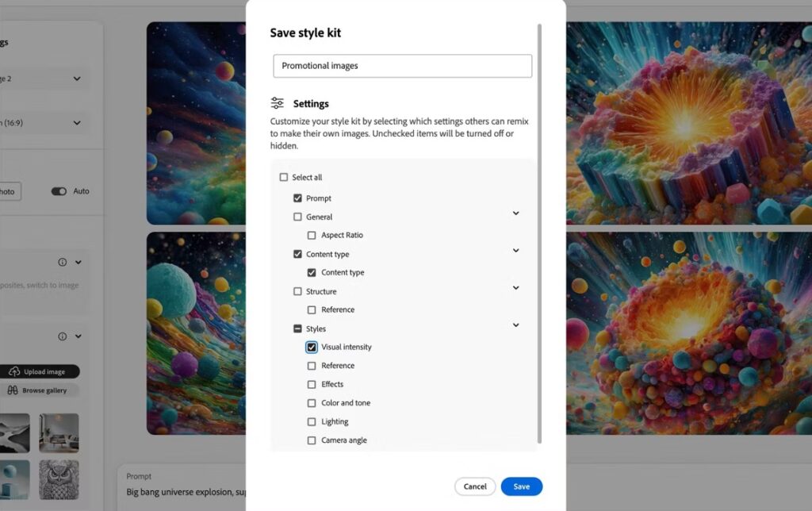Viewport: 812px width, 511px height.
Task: Choose the teal sphere style thumbnail
Action: 14,478
